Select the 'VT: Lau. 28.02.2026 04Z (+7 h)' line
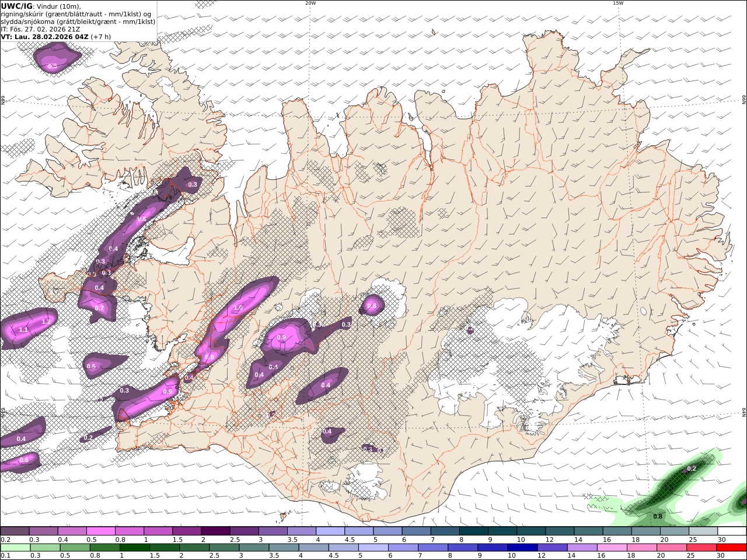The width and height of the screenshot is (747, 560). coord(55,37)
